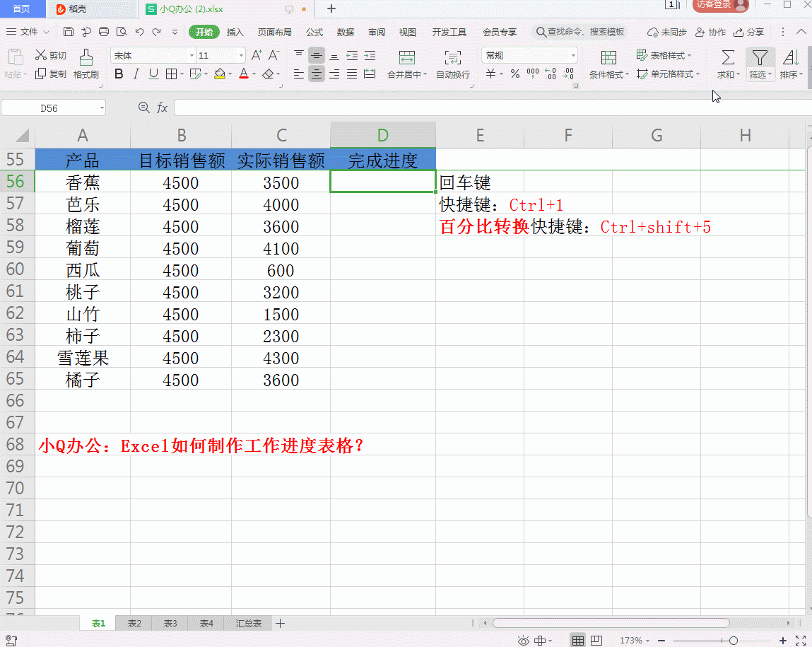
Task: Click the Copy (复制) icon
Action: pos(40,74)
